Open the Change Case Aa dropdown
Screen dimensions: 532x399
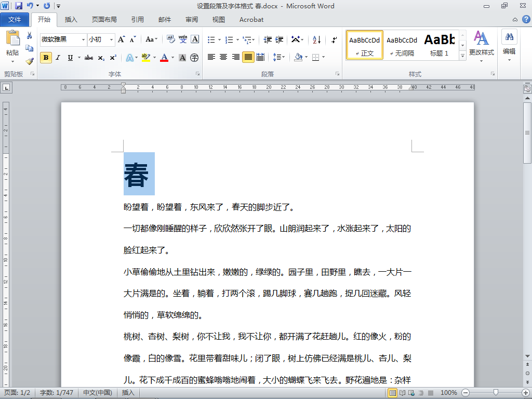point(151,39)
